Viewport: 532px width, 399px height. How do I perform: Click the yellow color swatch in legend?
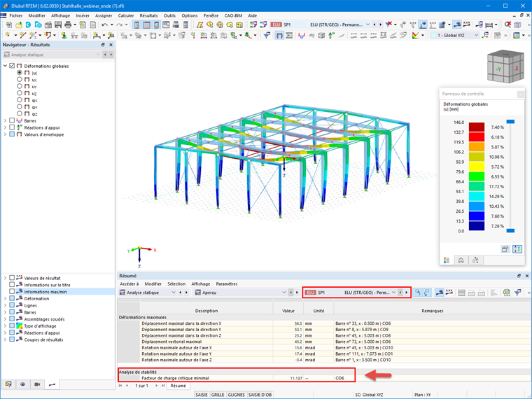477,167
